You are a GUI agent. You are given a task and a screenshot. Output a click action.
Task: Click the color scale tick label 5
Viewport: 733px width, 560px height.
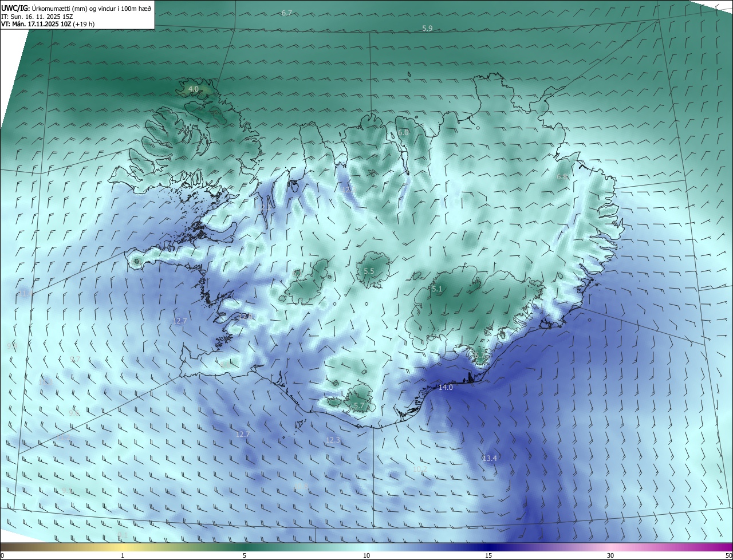click(245, 555)
